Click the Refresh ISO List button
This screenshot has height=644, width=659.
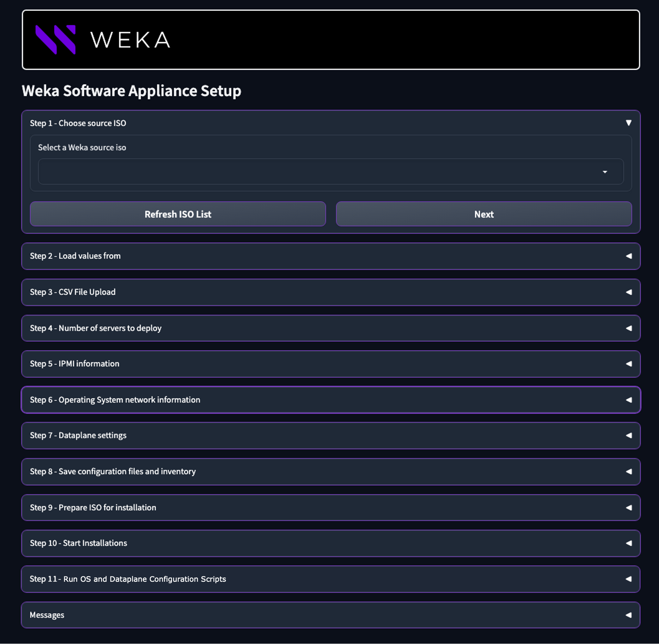click(x=178, y=214)
